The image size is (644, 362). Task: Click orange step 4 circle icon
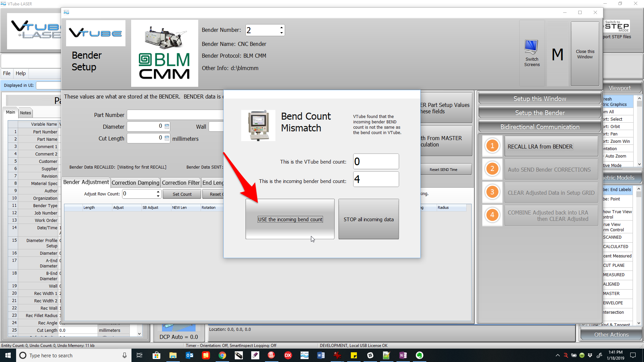(492, 215)
